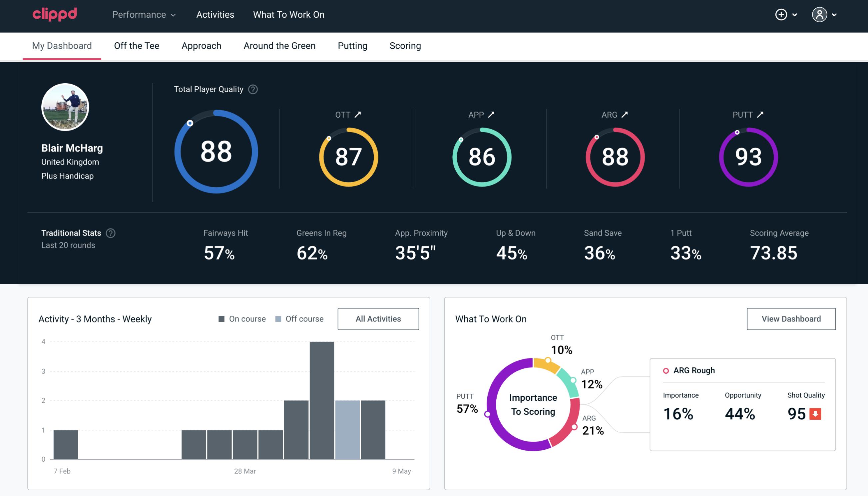The image size is (868, 496).
Task: Switch to the Scoring tab
Action: tap(405, 46)
